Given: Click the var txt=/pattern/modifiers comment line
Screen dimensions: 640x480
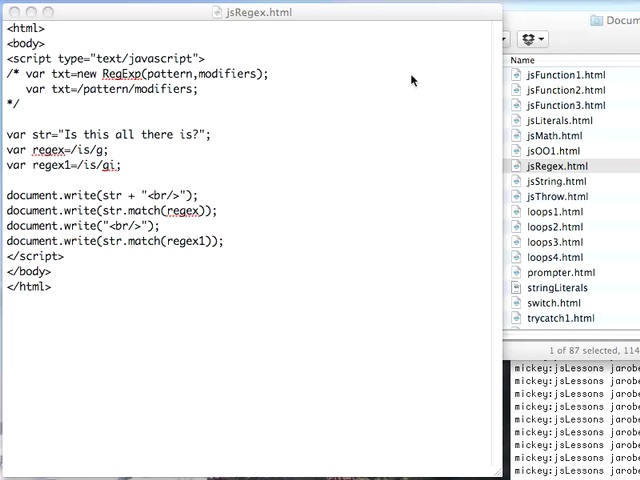Looking at the screenshot, I should coord(111,89).
